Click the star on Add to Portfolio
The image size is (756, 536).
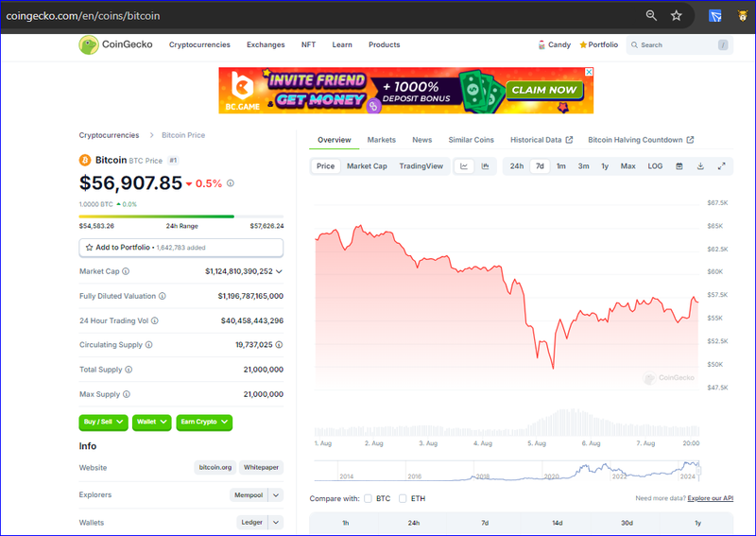[x=89, y=248]
